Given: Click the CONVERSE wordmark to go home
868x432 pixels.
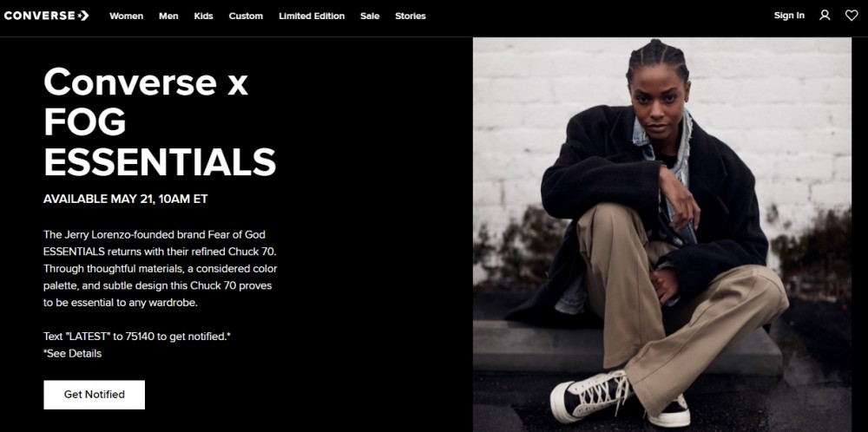Looking at the screenshot, I should [39, 16].
